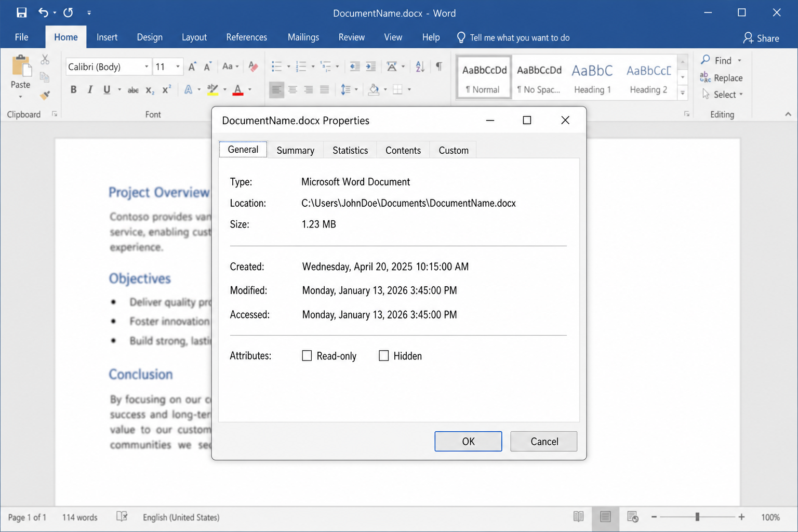Save the document using the floppy disk icon

(21, 12)
